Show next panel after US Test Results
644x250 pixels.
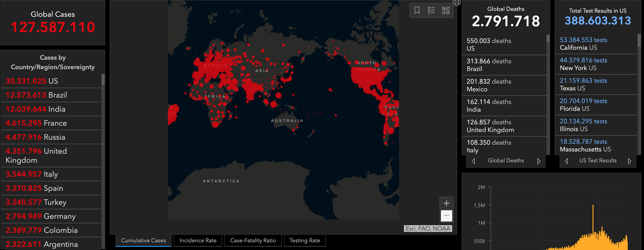[630, 161]
